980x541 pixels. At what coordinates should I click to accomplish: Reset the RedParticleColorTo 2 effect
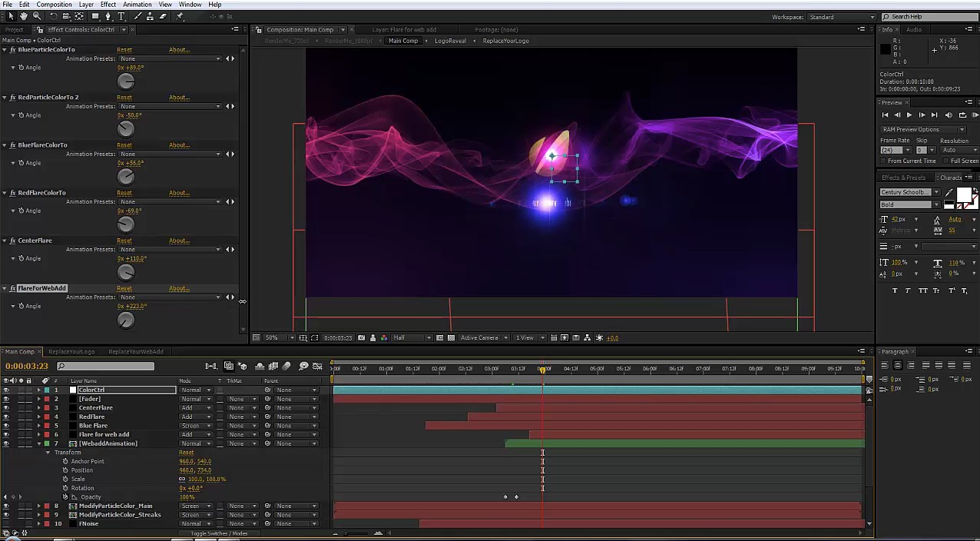click(124, 98)
